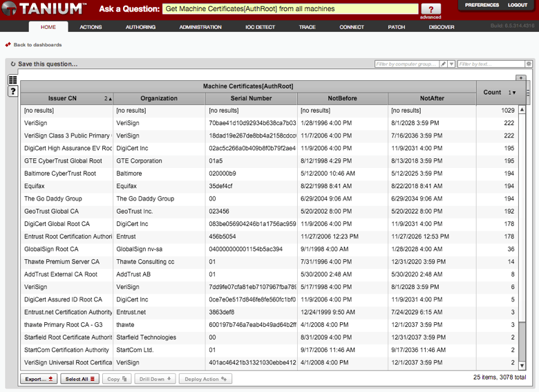Click the Copy button
Screen dimensions: 539x392
click(x=117, y=379)
